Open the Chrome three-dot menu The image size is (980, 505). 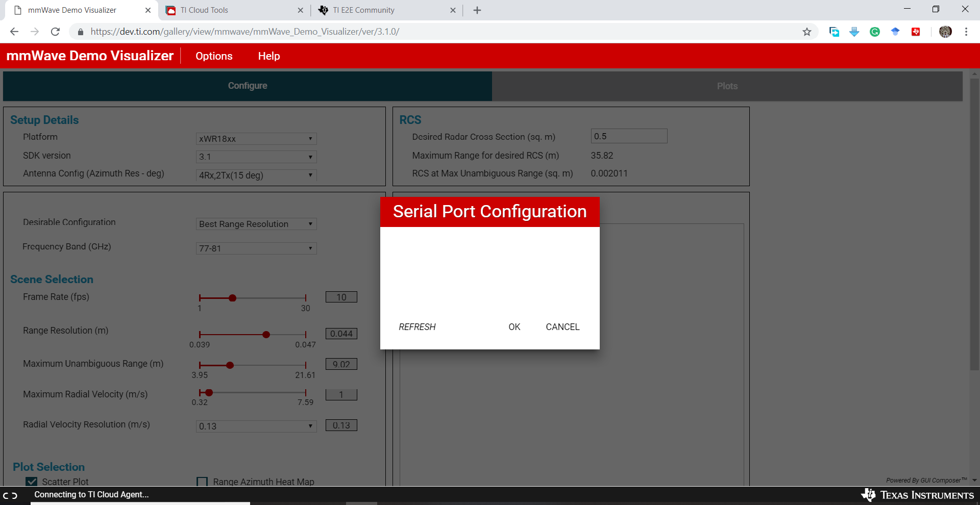(x=966, y=32)
